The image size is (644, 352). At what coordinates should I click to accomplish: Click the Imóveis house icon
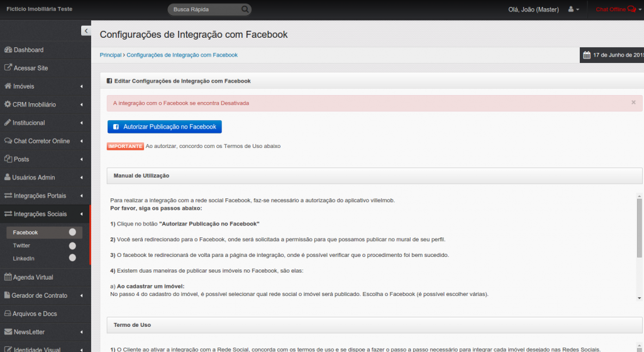point(8,86)
